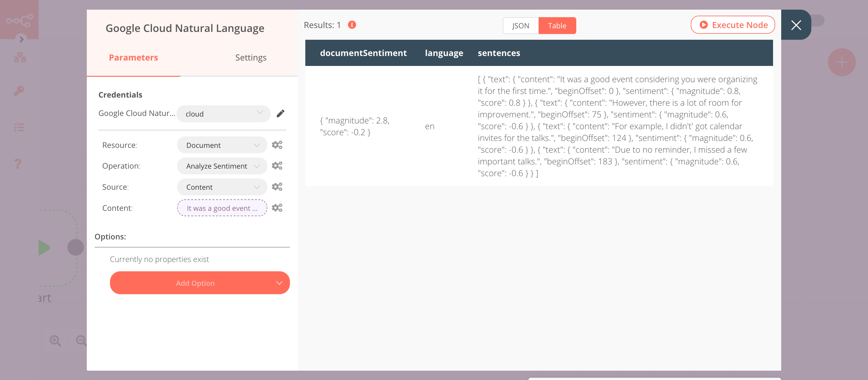The height and width of the screenshot is (380, 868).
Task: Click the gear icon beside the Content field
Action: point(277,208)
